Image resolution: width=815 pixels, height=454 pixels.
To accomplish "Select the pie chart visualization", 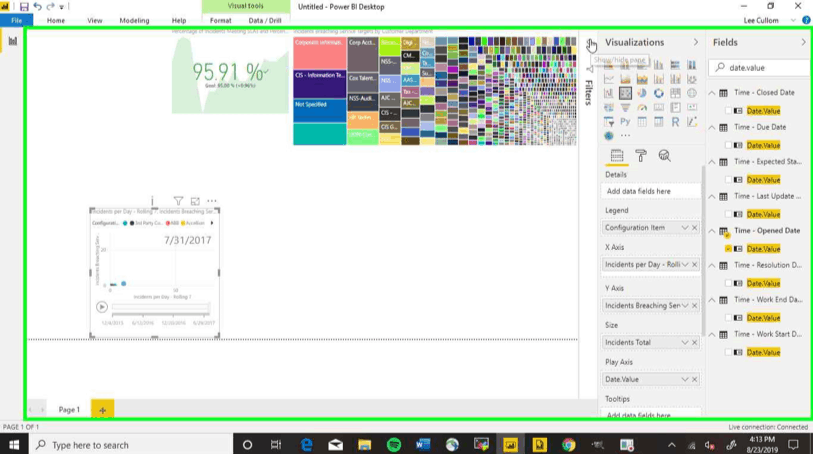I will (642, 93).
